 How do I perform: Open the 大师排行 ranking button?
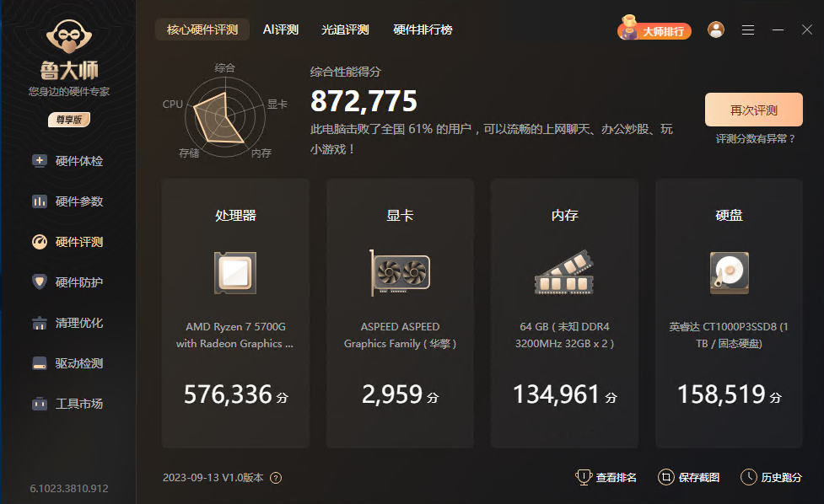click(654, 29)
